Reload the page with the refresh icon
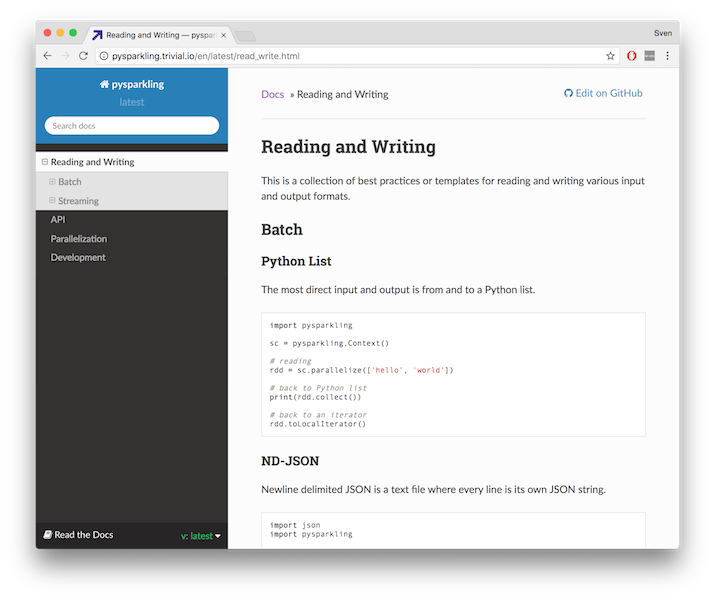The height and width of the screenshot is (600, 715). point(83,56)
